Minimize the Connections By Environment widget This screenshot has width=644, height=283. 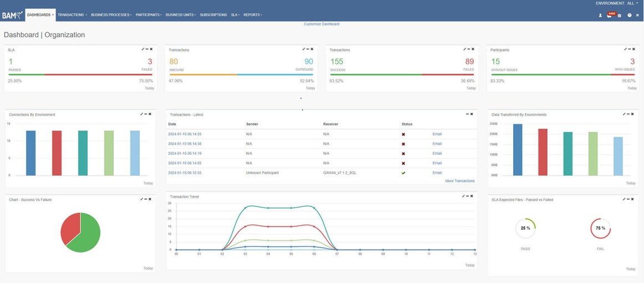pyautogui.click(x=146, y=114)
